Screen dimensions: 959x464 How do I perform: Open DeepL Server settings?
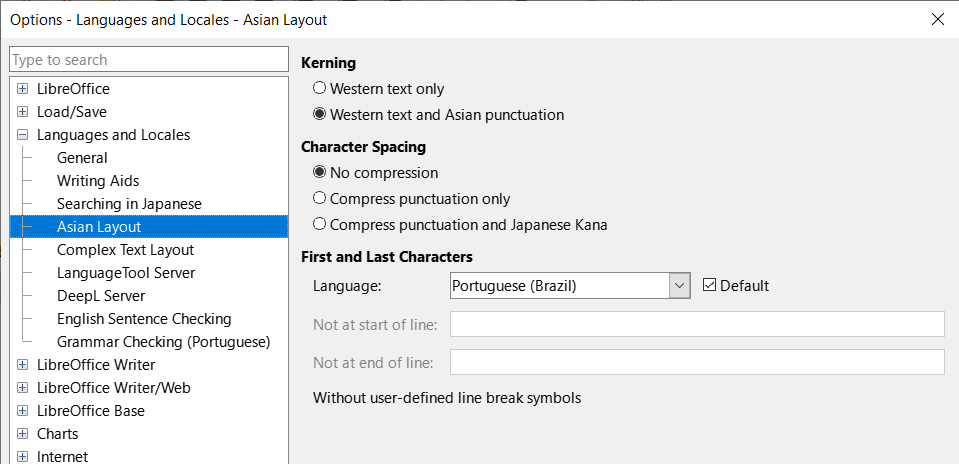(x=101, y=296)
